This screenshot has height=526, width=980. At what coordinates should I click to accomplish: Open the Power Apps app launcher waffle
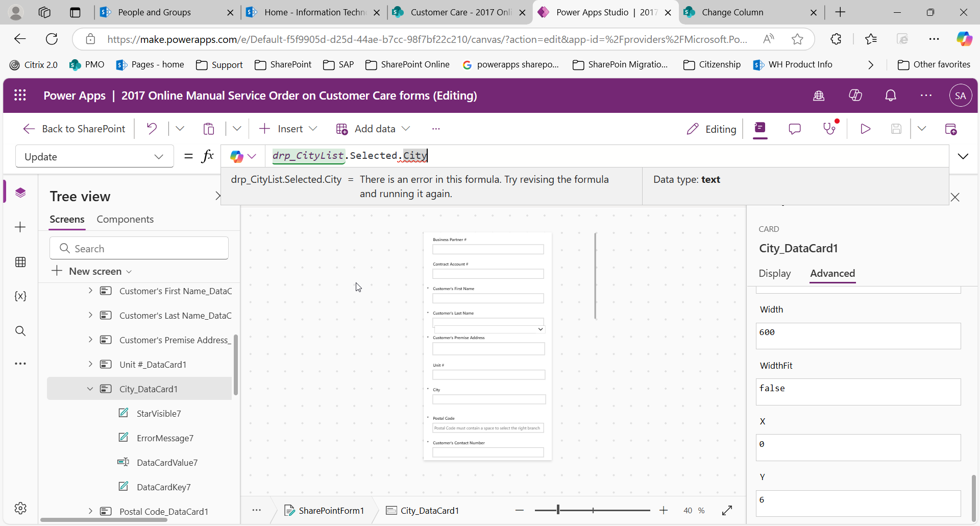coord(20,95)
